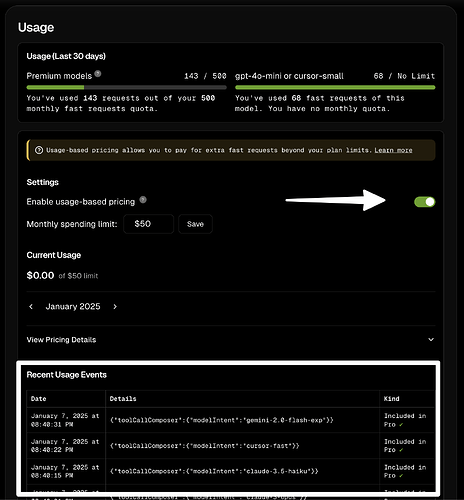Go to the next month after January 2025
Image resolution: width=464 pixels, height=500 pixels.
tap(115, 306)
